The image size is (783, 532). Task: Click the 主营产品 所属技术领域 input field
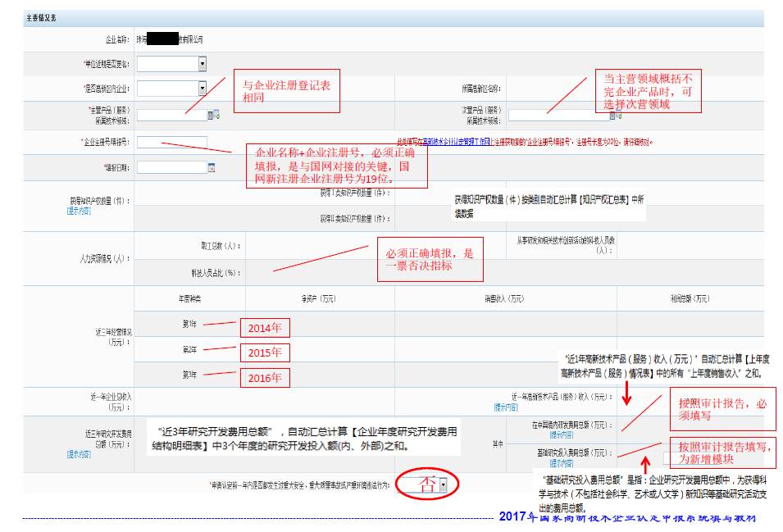(171, 115)
